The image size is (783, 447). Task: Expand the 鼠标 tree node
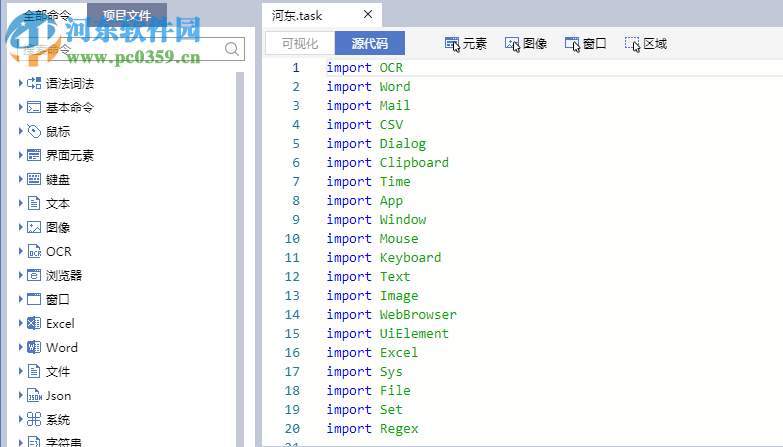[x=20, y=131]
